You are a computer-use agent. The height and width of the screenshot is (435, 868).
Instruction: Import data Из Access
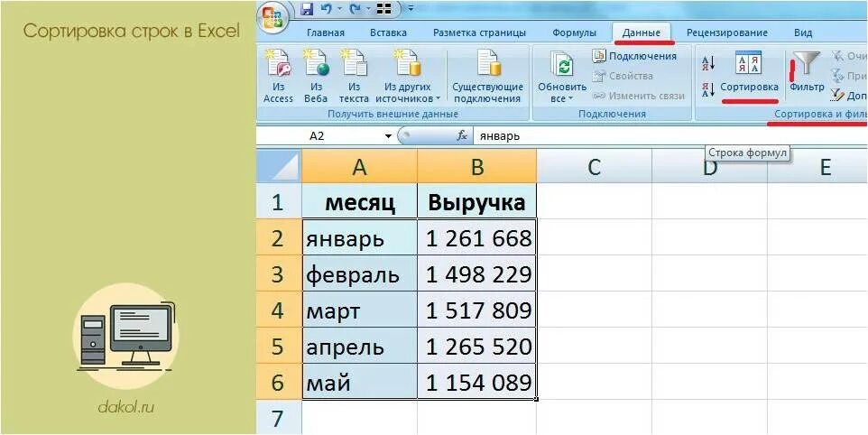coord(279,77)
